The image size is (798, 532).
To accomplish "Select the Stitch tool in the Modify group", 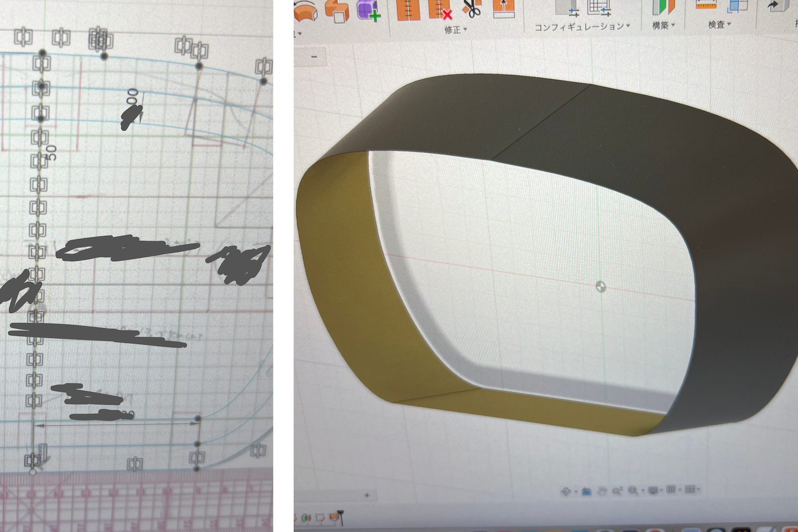I will pyautogui.click(x=408, y=10).
